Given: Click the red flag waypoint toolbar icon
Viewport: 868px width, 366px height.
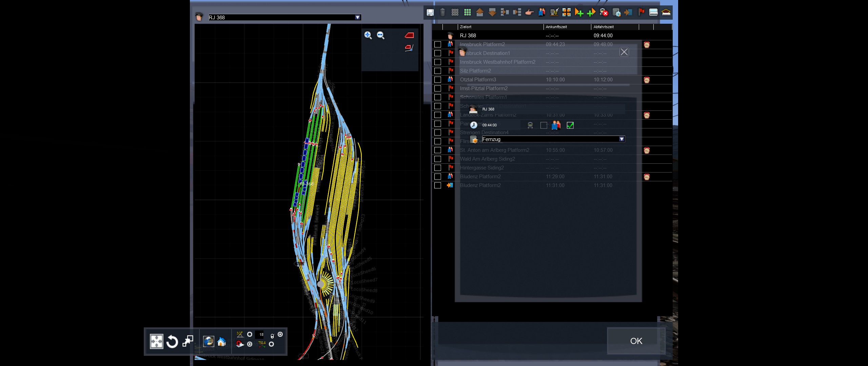Looking at the screenshot, I should click(x=641, y=13).
